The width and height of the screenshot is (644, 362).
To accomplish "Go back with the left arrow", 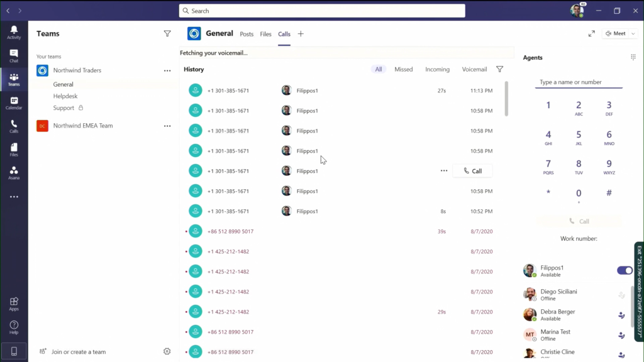I will point(8,11).
